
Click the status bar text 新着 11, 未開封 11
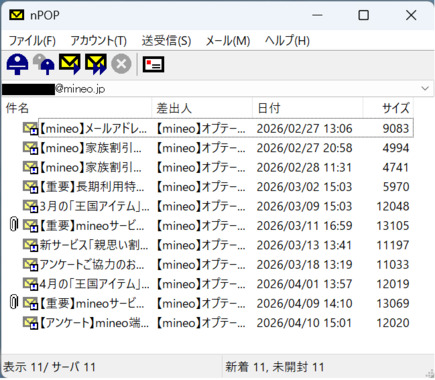tap(275, 367)
